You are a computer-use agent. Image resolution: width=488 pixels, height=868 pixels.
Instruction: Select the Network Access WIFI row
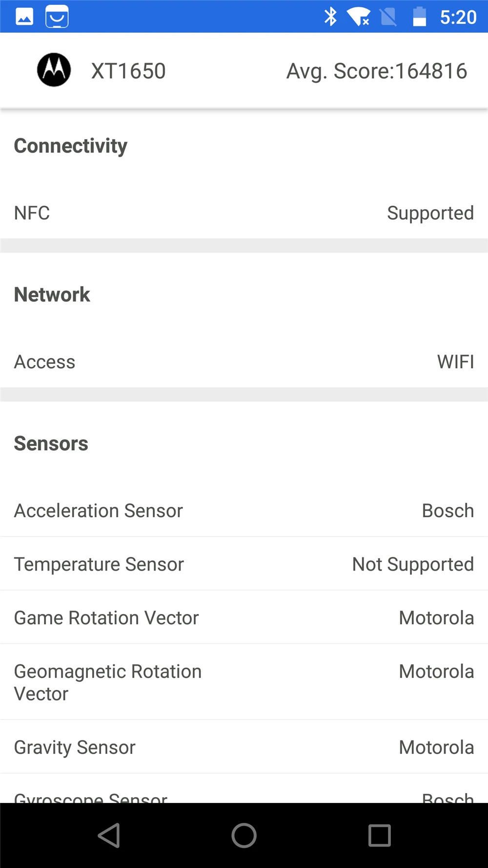[x=244, y=362]
